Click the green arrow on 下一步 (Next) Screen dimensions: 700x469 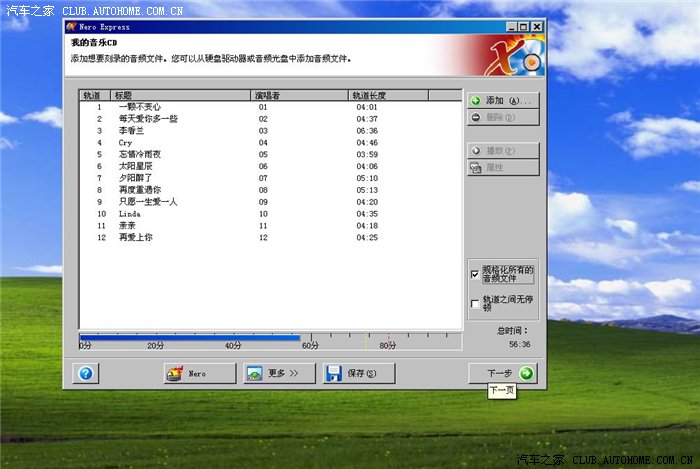pos(526,373)
